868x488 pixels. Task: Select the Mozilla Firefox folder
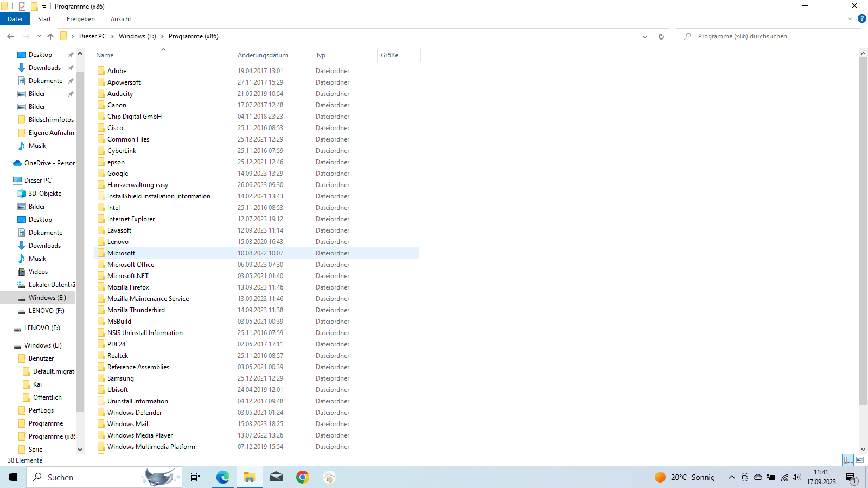128,287
